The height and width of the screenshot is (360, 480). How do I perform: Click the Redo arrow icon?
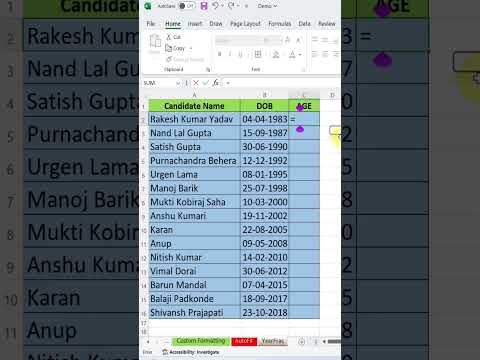[231, 6]
